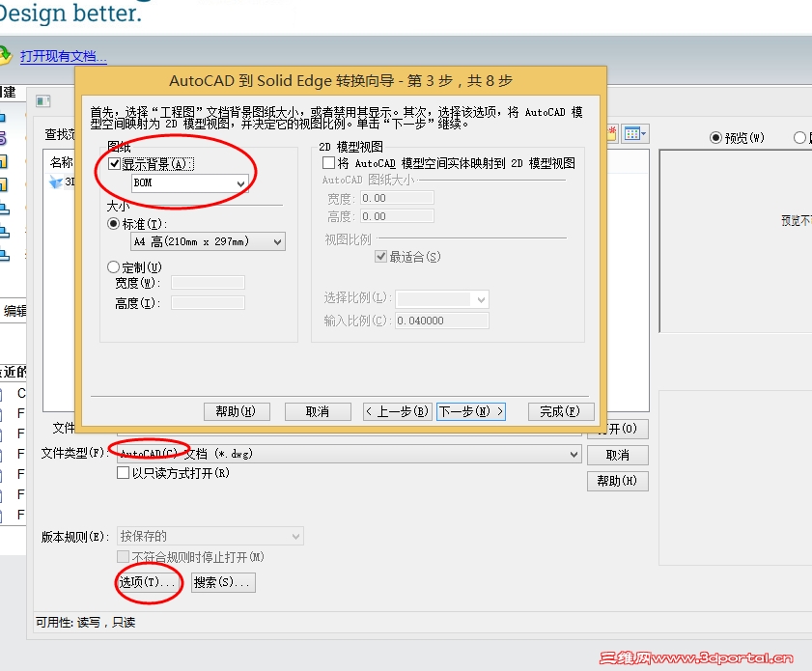Click the 完成(F) button
This screenshot has width=812, height=671.
coord(560,411)
